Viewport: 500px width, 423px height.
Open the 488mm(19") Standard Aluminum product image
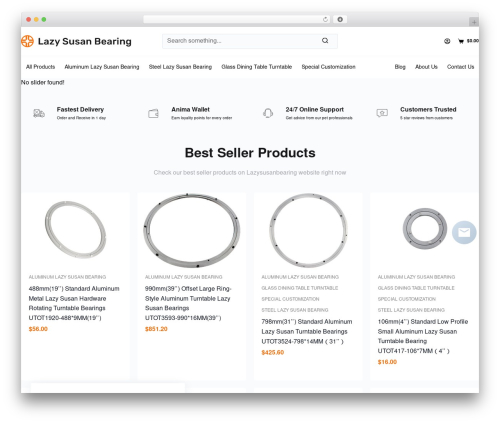tap(75, 229)
